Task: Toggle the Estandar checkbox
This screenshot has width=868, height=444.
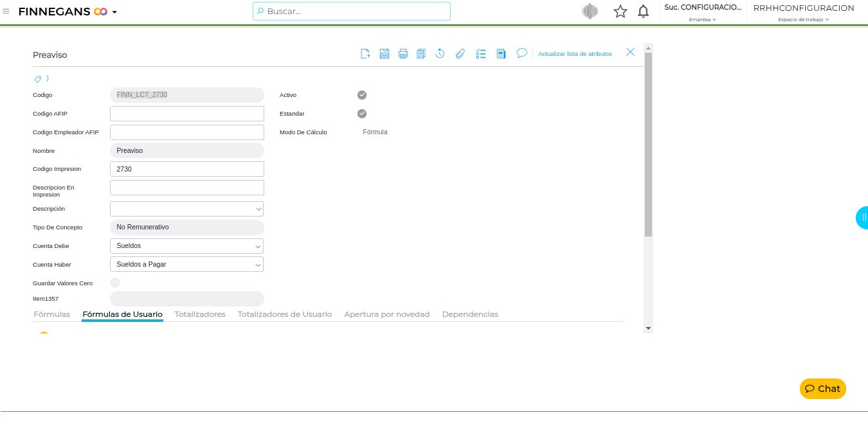Action: (362, 114)
